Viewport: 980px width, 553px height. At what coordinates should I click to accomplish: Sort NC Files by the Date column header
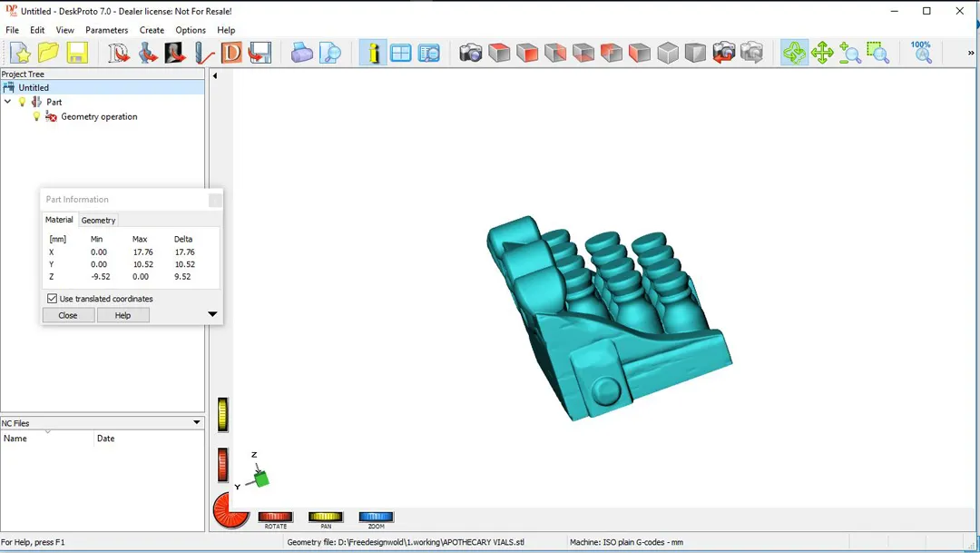click(149, 439)
